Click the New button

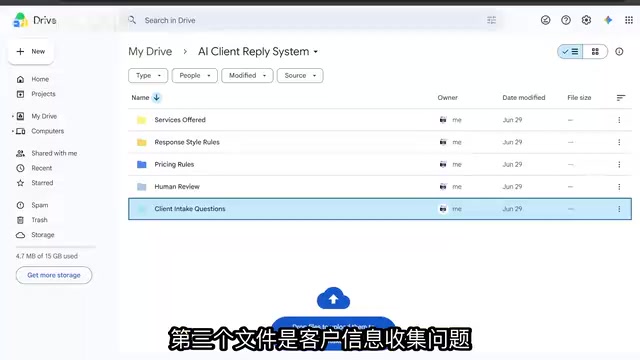pyautogui.click(x=31, y=51)
